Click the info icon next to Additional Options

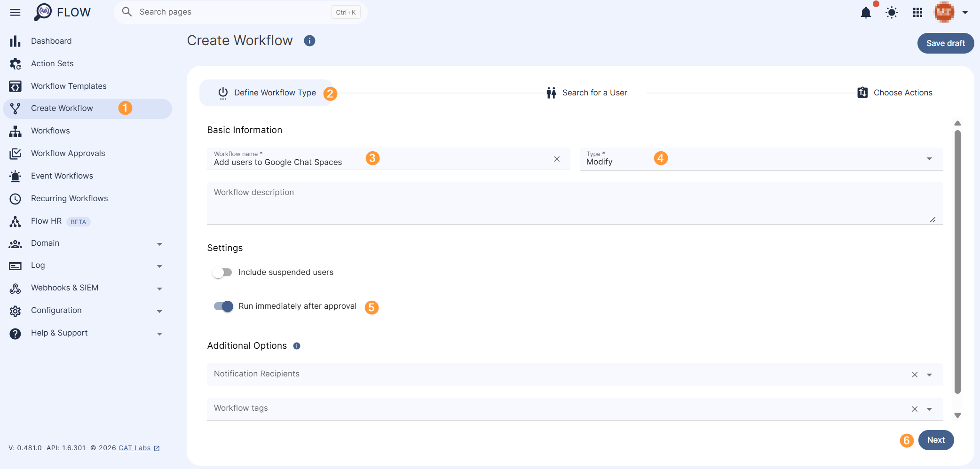click(297, 346)
